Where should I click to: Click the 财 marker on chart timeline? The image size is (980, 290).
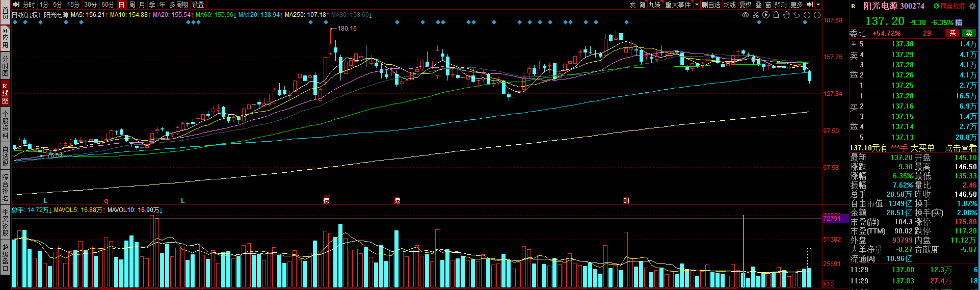point(626,200)
